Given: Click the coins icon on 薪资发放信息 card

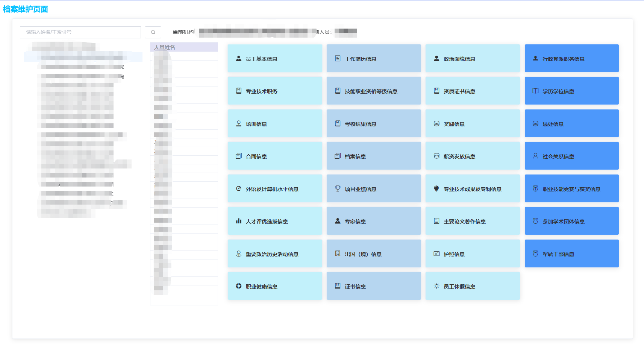Looking at the screenshot, I should (436, 156).
